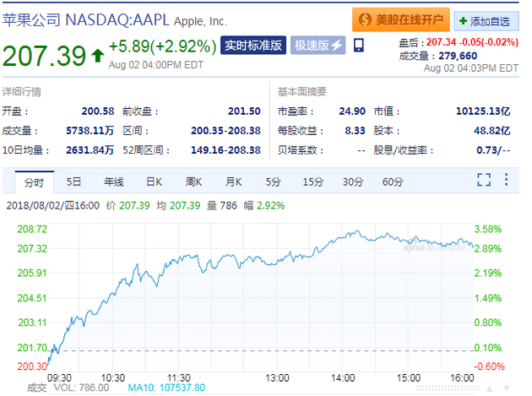The image size is (532, 396).
Task: Select the 分时 intraday tab
Action: (34, 182)
